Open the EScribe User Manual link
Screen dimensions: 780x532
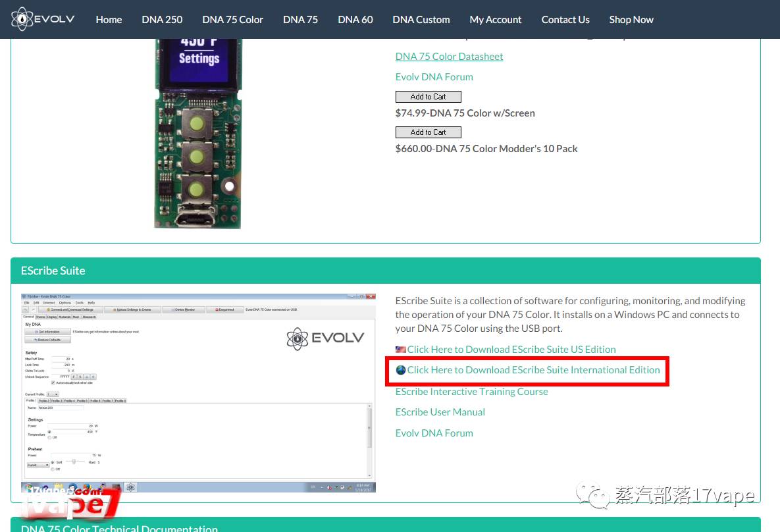click(x=440, y=412)
